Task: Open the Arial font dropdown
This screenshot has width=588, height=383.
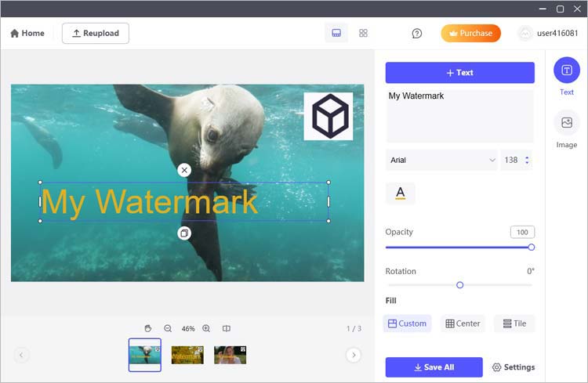Action: pyautogui.click(x=441, y=161)
